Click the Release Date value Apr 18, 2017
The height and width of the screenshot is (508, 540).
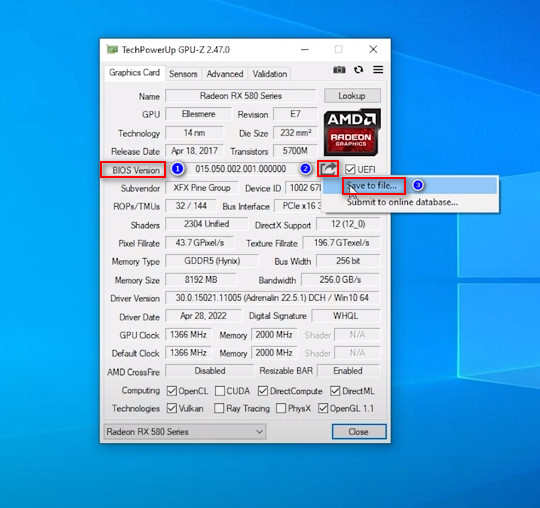click(x=194, y=151)
